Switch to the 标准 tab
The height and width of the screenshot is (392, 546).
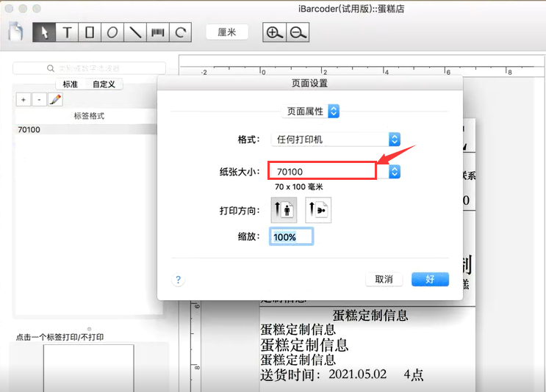coord(70,84)
